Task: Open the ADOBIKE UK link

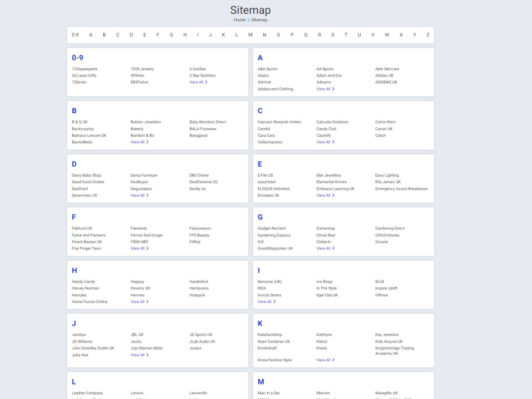Action: [x=386, y=82]
